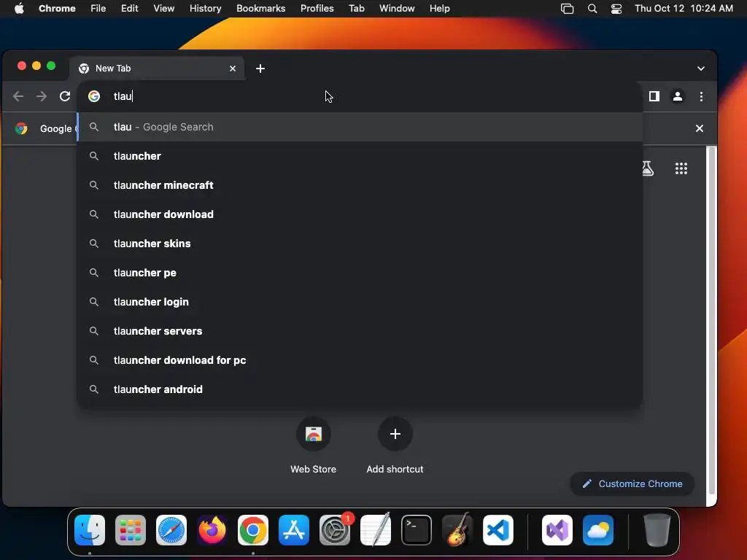Select the "tlauncher login" suggestion
The height and width of the screenshot is (560, 747).
(x=360, y=302)
